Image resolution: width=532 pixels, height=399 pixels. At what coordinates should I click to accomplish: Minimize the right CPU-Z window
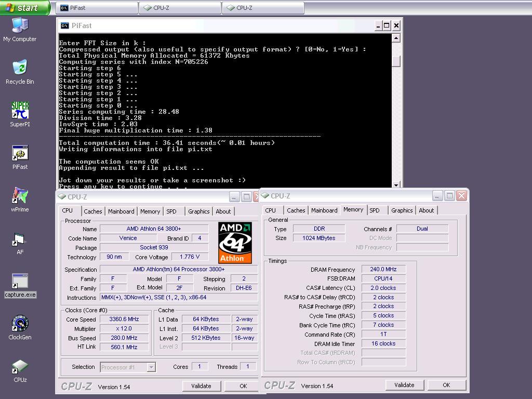click(437, 196)
